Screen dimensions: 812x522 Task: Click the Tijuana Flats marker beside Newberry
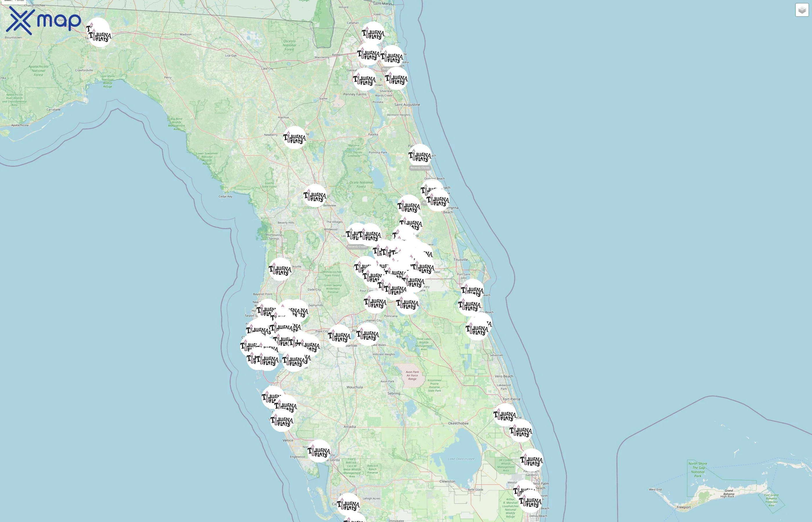[295, 138]
